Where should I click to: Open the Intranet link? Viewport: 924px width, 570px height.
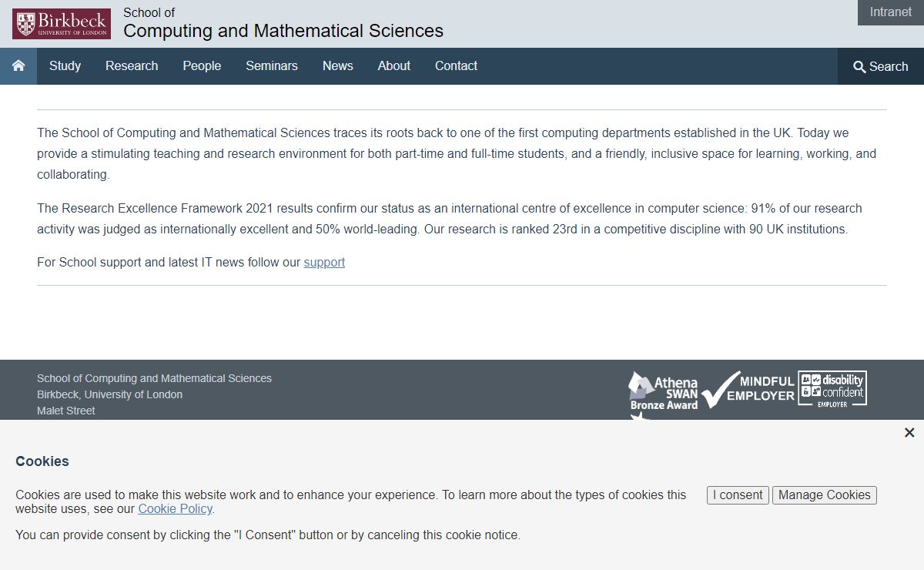pyautogui.click(x=890, y=12)
